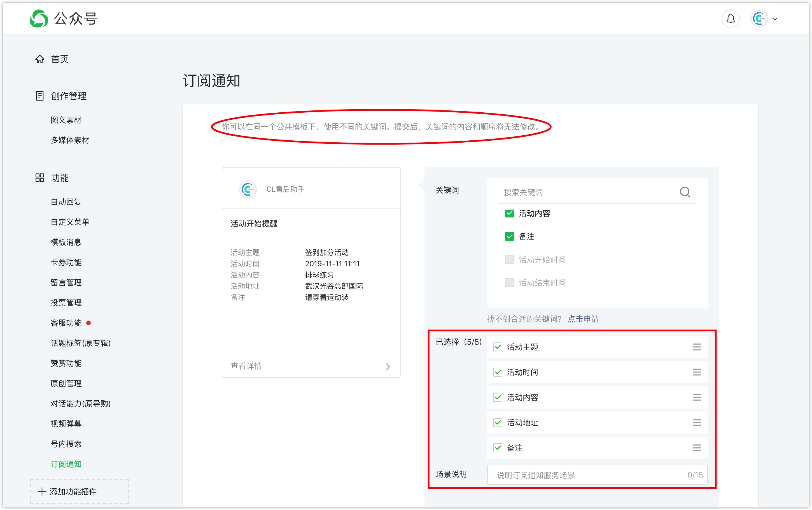This screenshot has width=812, height=510.
Task: Click preview value 排球练习
Action: pyautogui.click(x=319, y=275)
